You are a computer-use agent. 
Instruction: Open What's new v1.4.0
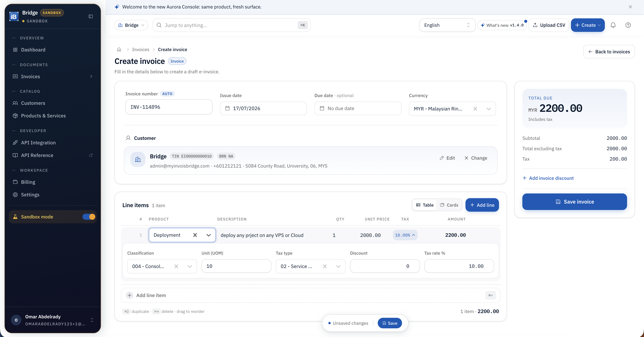(502, 25)
